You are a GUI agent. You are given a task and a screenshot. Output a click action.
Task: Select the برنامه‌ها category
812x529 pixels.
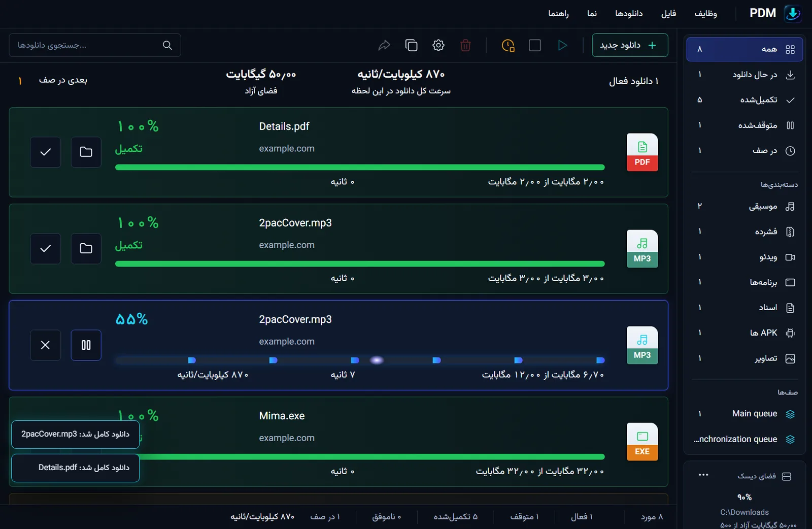pyautogui.click(x=745, y=282)
